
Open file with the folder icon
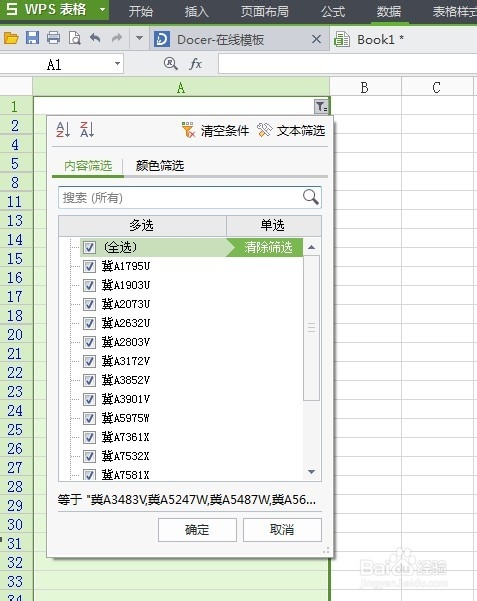(11, 38)
